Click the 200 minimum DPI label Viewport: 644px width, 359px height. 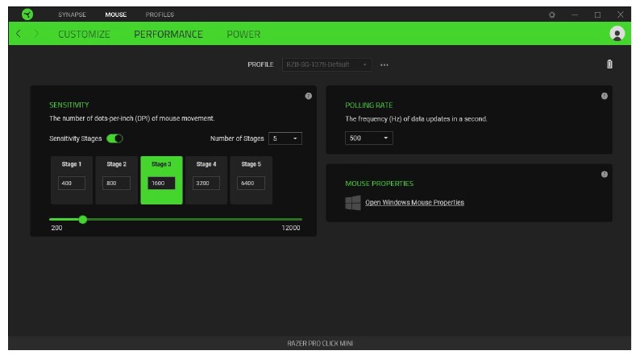pos(56,228)
